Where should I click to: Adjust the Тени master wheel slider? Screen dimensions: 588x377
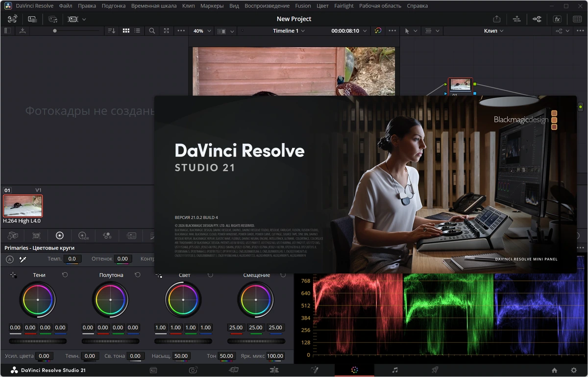[x=37, y=341]
